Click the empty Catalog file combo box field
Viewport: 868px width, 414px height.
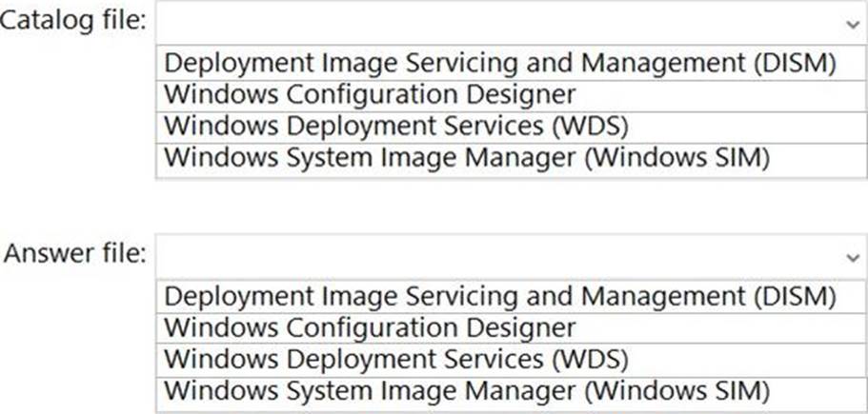[495, 24]
